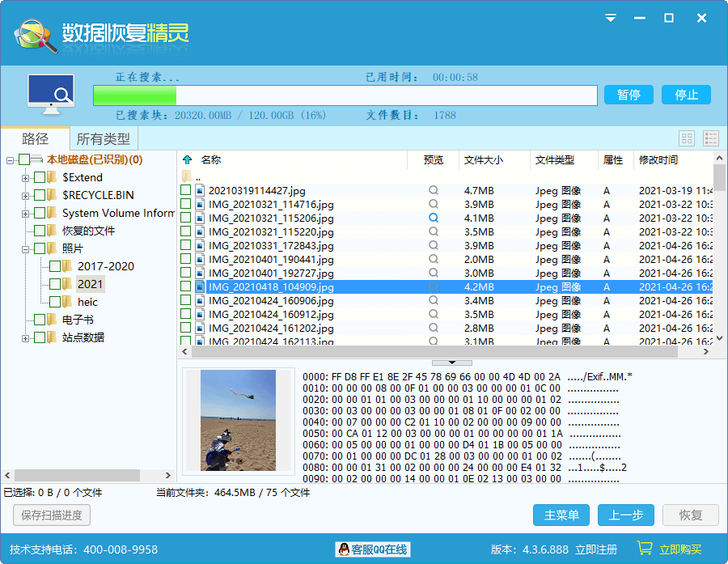Check the box for IMG_20210321_114716.jpg

[x=186, y=204]
